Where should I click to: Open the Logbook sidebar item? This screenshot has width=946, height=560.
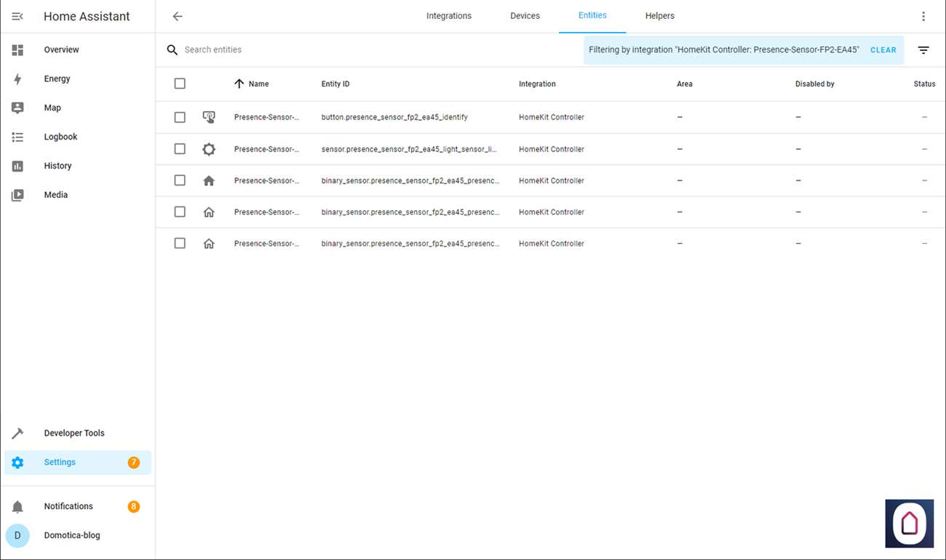tap(60, 137)
